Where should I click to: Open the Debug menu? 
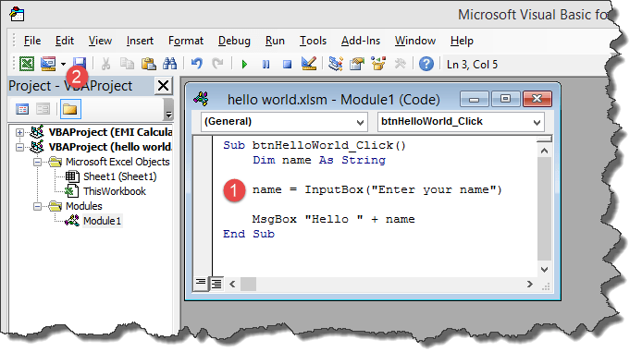pos(234,41)
